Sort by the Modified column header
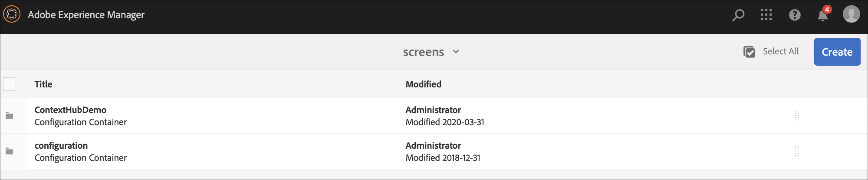Viewport: 868px width, 180px height. 423,84
